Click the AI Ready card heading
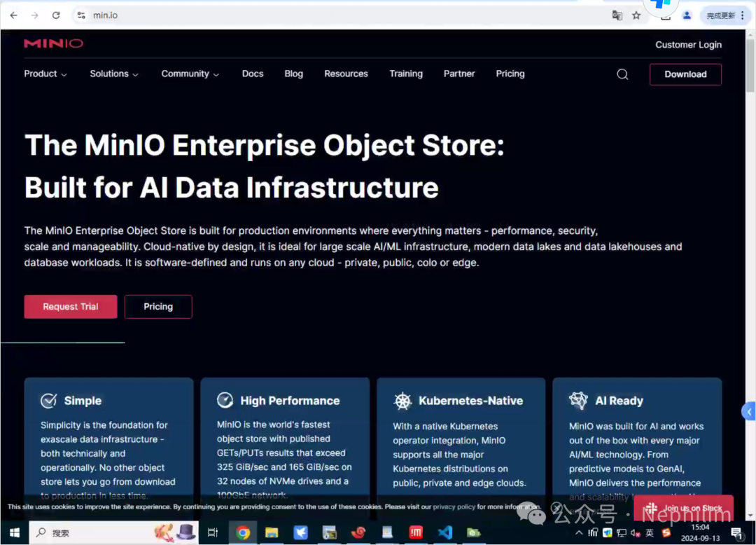This screenshot has width=756, height=545. coord(619,401)
